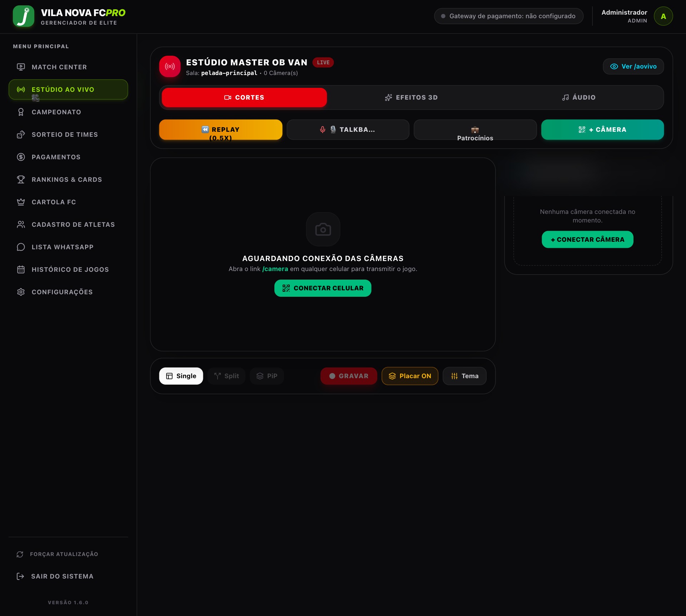
Task: Open Configurações
Action: point(68,292)
